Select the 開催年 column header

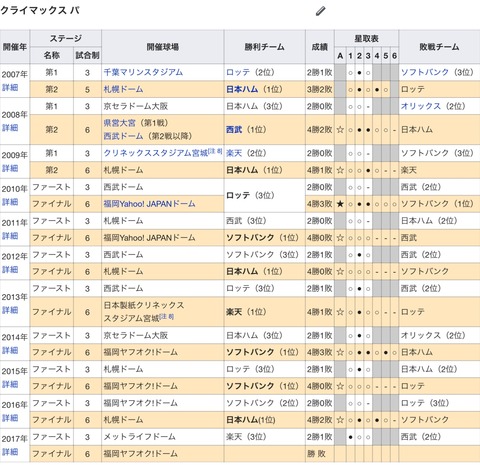[x=15, y=47]
